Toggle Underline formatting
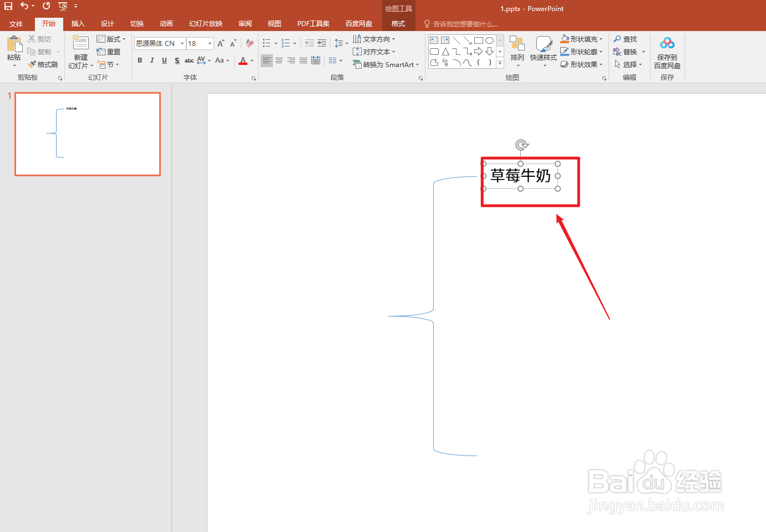 (x=164, y=60)
